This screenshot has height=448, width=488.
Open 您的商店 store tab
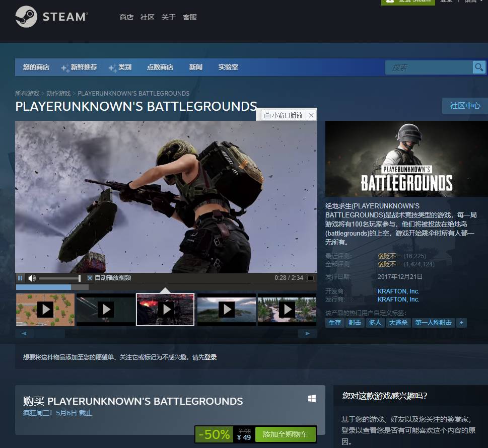[x=36, y=67]
